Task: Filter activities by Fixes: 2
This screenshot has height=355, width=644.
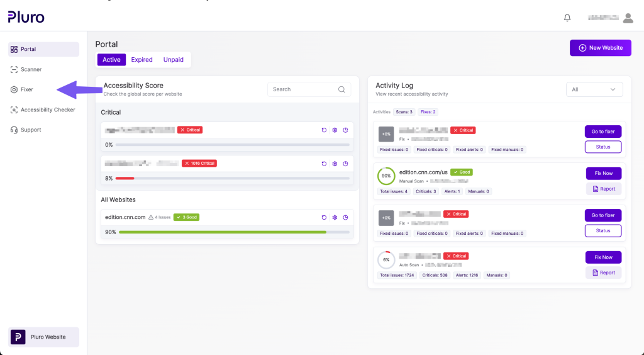Action: pyautogui.click(x=428, y=112)
